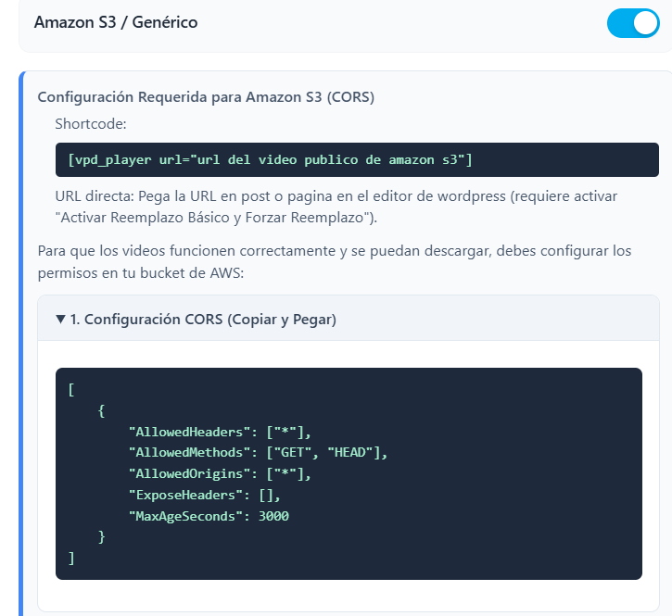Image resolution: width=672 pixels, height=616 pixels.
Task: Click the vpd_player shortcode code block
Action: tap(357, 160)
